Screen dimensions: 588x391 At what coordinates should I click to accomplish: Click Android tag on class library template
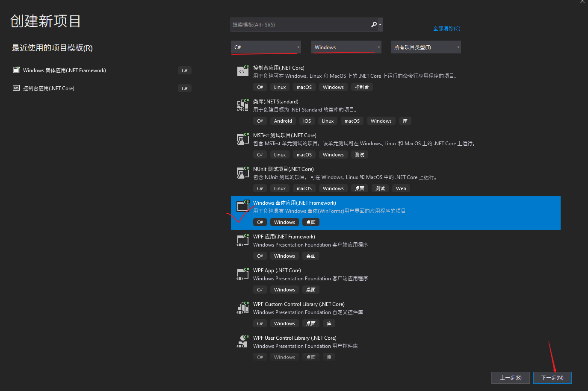283,121
